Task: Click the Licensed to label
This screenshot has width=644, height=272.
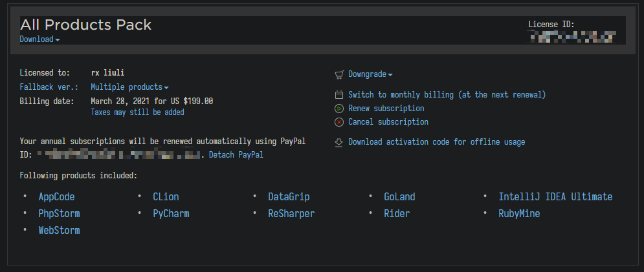Action: coord(45,73)
